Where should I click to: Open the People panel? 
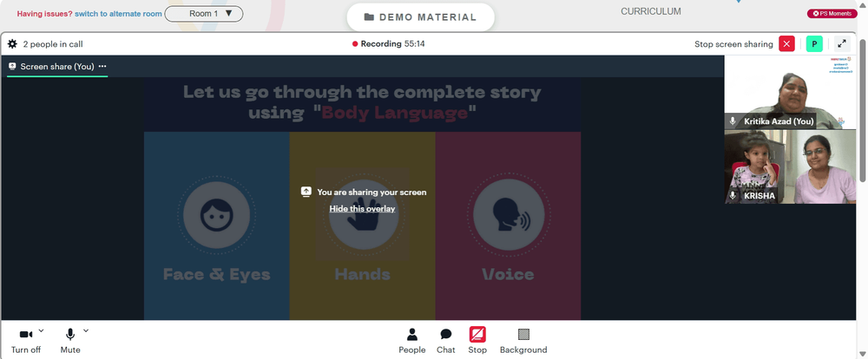tap(411, 341)
